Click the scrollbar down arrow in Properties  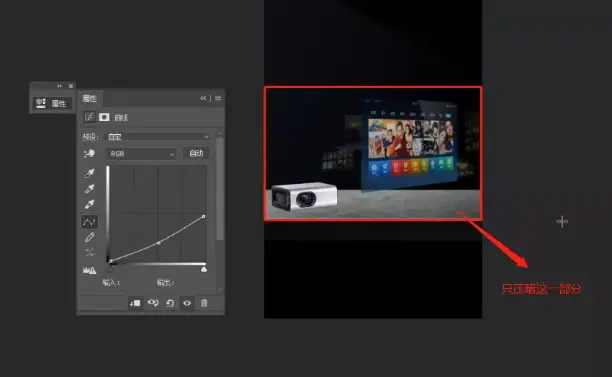point(220,290)
